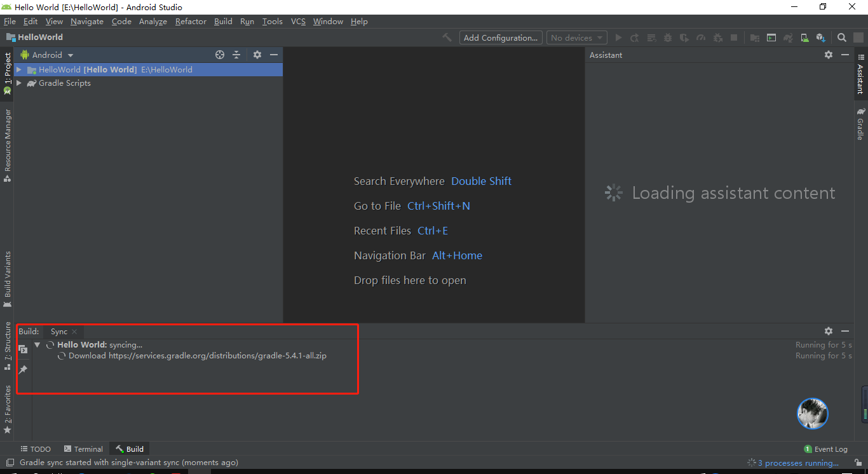Open Project panel gear settings
868x474 pixels.
click(257, 55)
